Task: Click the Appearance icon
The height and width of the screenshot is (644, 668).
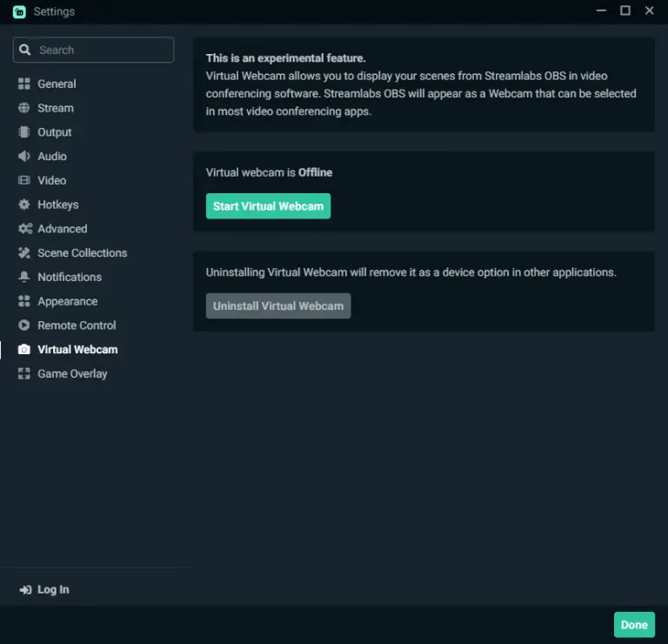Action: click(x=24, y=301)
